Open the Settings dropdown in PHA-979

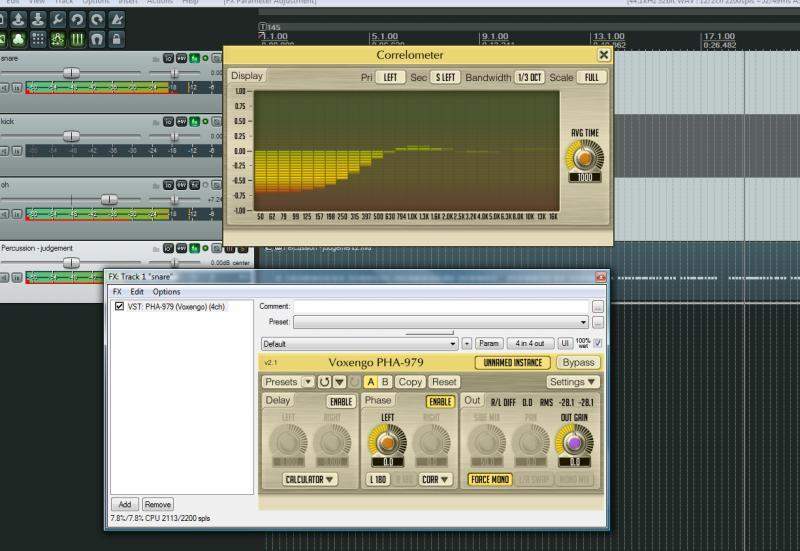coord(573,382)
